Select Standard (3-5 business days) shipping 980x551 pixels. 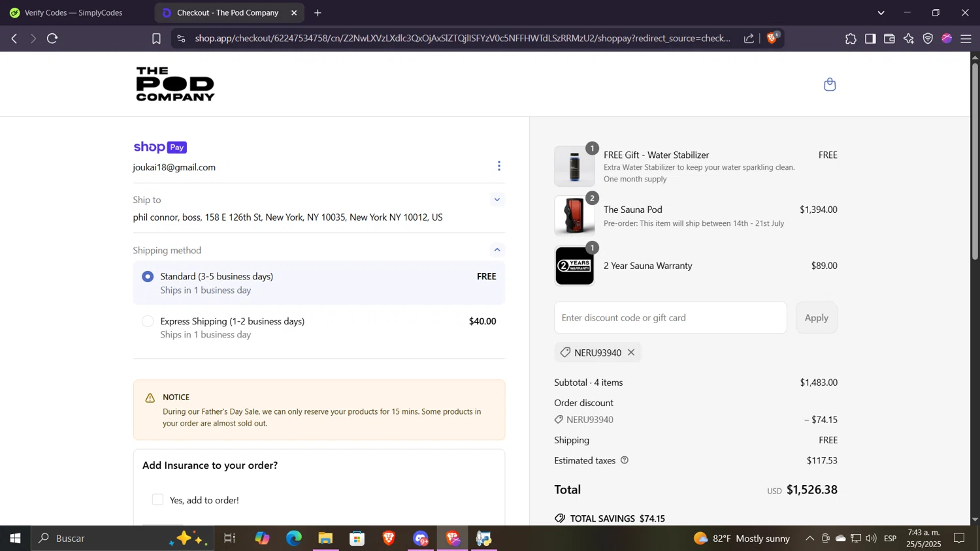click(x=148, y=277)
